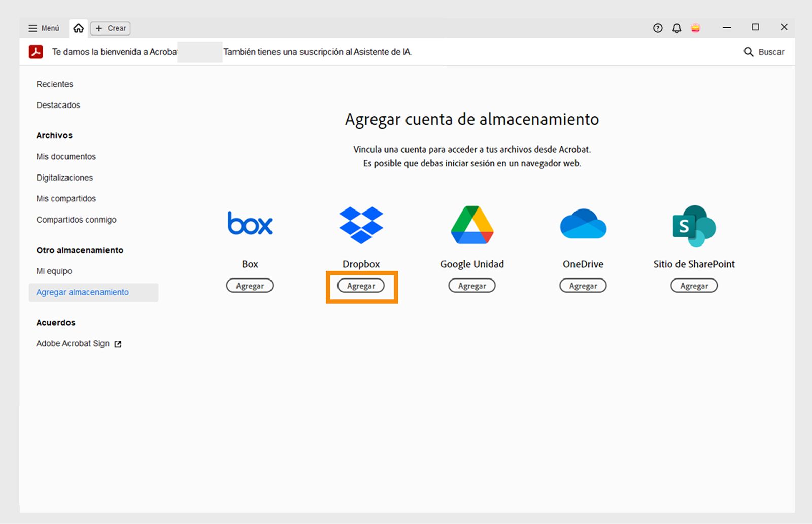Click the notifications bell icon

(676, 28)
